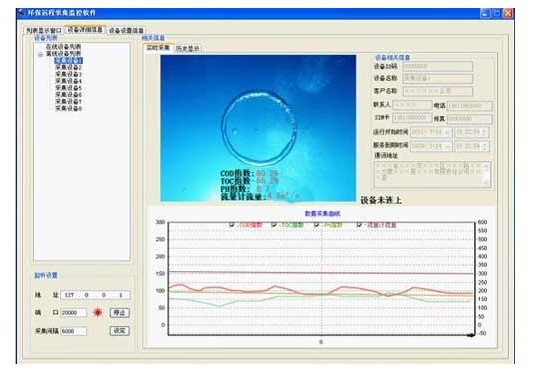Viewport: 548px width, 373px height.
Task: Open the 设备设置信息 tab
Action: (126, 30)
